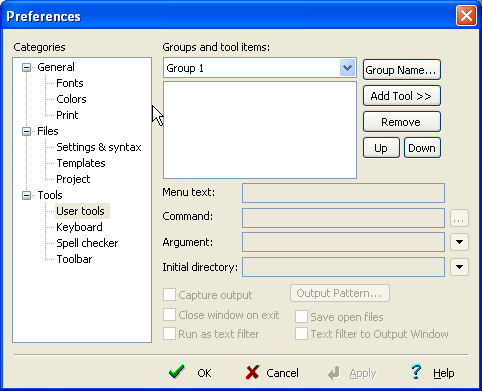Open the Initial directory arrow menu button
This screenshot has height=391, width=482.
click(459, 267)
